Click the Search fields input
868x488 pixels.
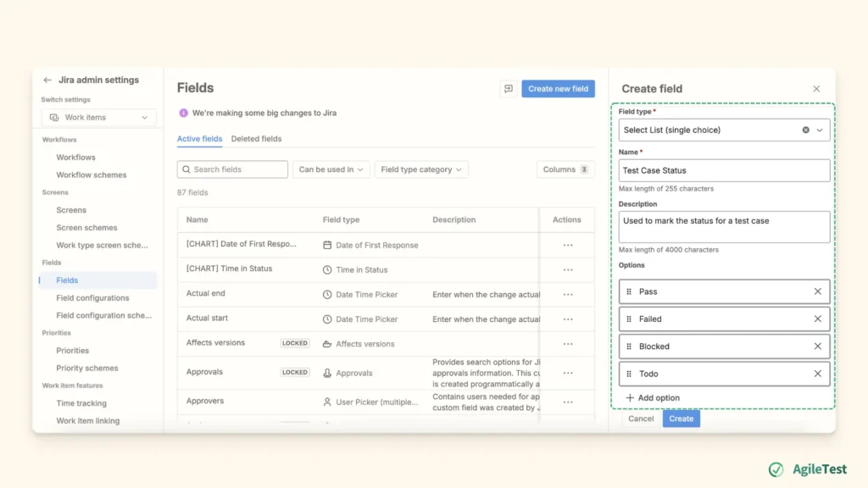click(x=232, y=169)
